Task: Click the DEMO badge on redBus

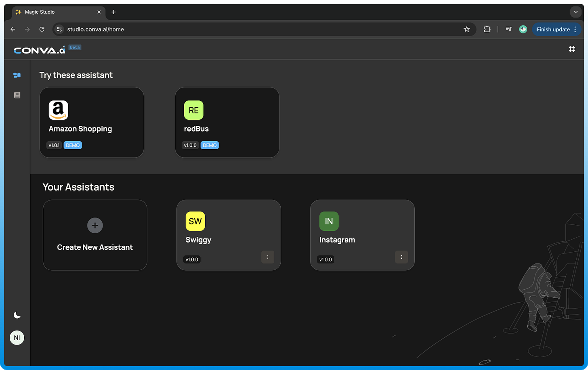Action: [210, 145]
